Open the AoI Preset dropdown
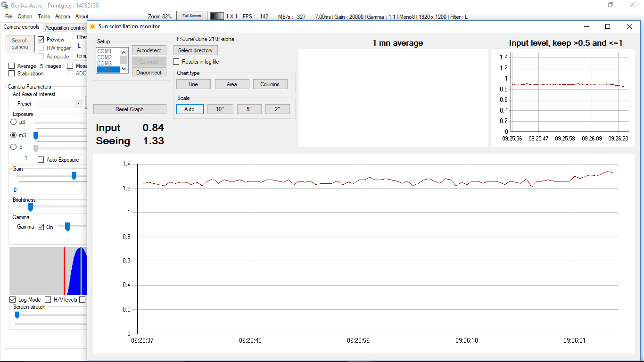Screen dimensions: 644x362 pyautogui.click(x=78, y=104)
